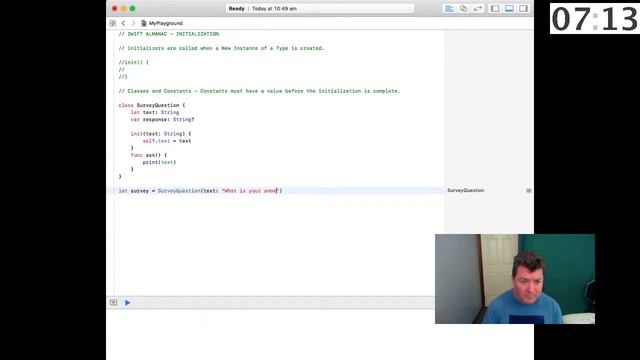Open the related items grid menu
Image resolution: width=640 pixels, height=360 pixels.
point(113,23)
